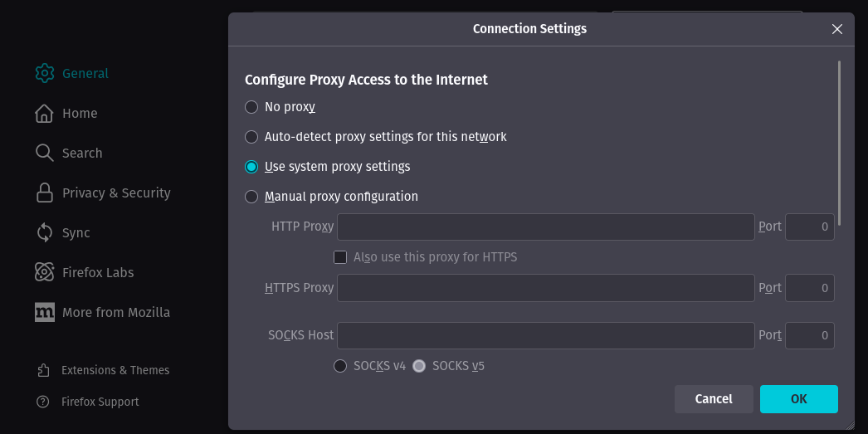Click the General gear icon

click(45, 73)
